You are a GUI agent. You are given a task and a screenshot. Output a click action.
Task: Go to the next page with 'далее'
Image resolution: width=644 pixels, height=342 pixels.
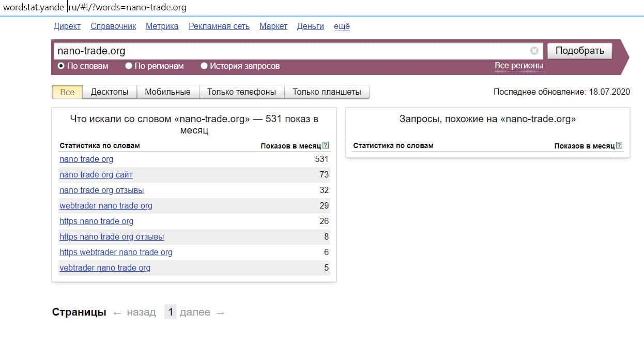(x=195, y=312)
